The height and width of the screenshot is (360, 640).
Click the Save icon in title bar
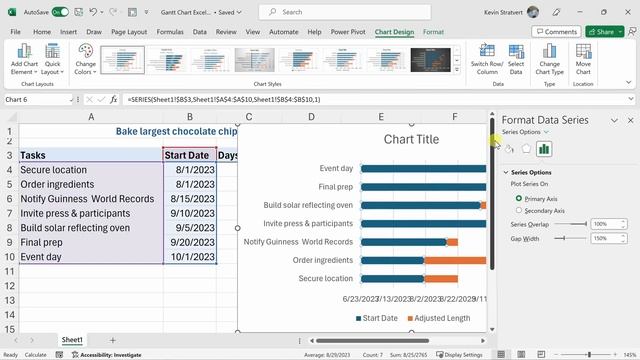(78, 12)
